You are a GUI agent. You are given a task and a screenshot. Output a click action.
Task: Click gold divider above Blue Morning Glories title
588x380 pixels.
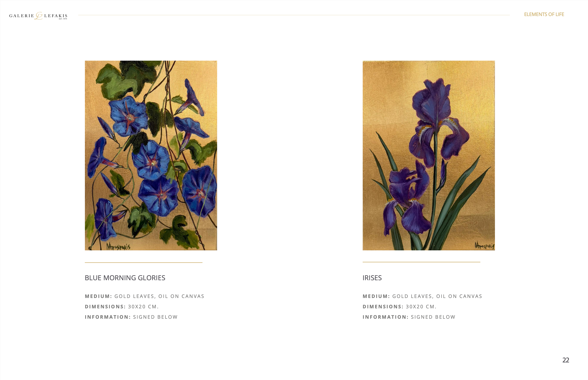point(144,263)
